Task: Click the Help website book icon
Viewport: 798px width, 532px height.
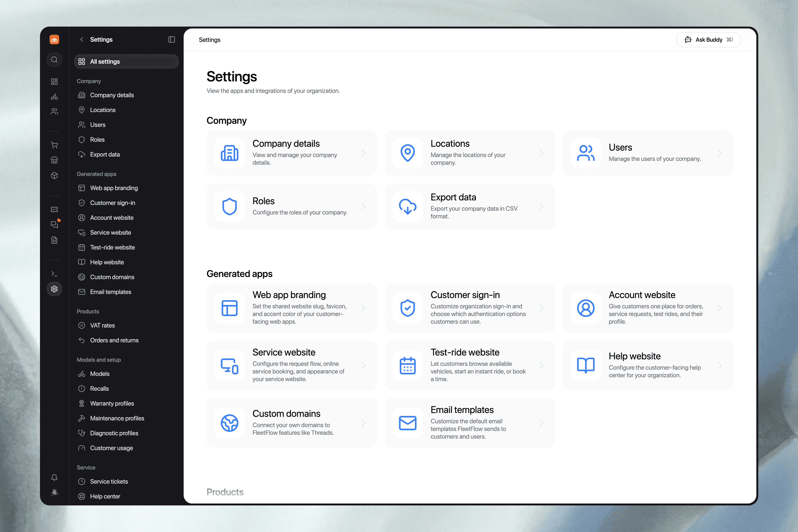Action: point(586,366)
